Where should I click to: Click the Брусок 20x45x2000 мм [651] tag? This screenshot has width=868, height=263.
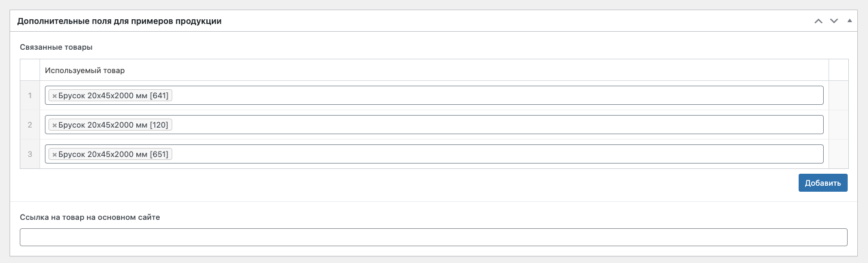pyautogui.click(x=114, y=155)
